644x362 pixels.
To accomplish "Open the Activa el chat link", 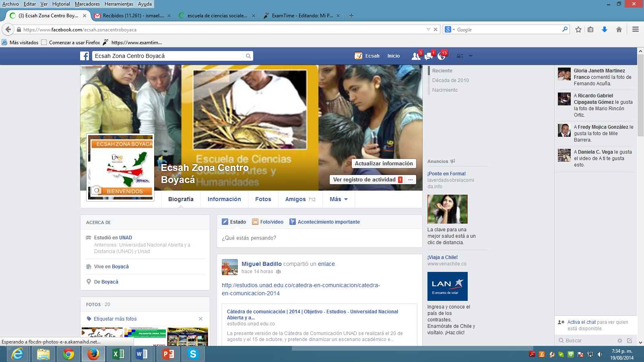I will (581, 322).
